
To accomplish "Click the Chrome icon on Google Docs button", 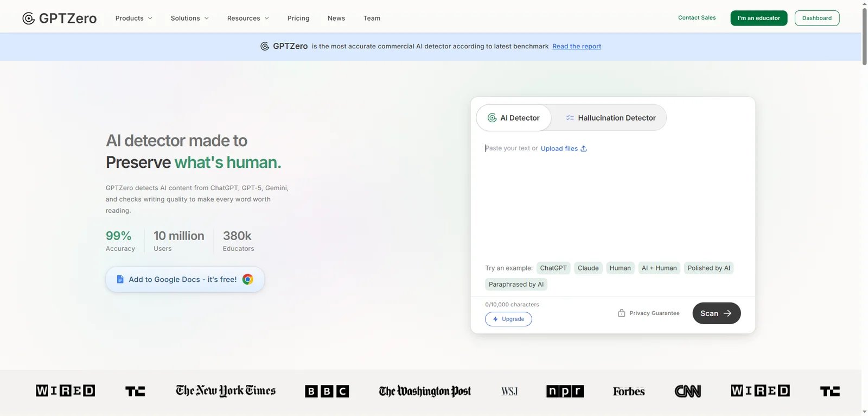I will tap(247, 279).
